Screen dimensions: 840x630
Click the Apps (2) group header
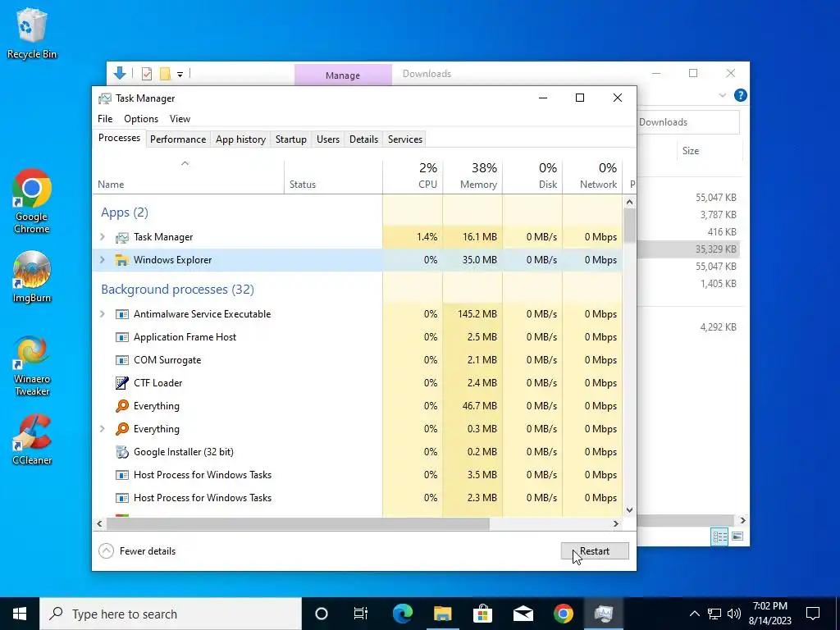coord(125,212)
